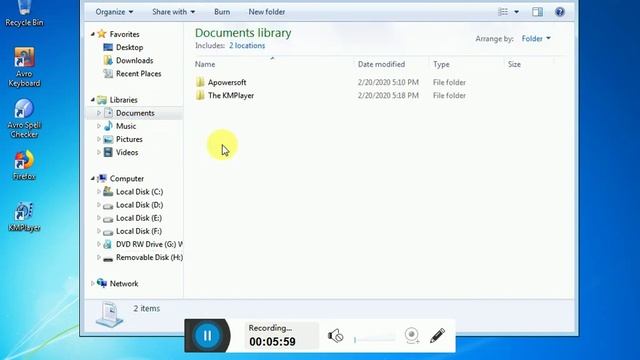Open the Videos library
The image size is (640, 360).
pyautogui.click(x=127, y=152)
